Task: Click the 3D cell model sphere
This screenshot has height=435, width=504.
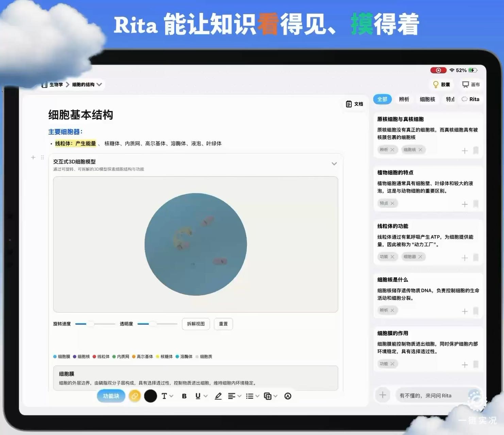Action: tap(196, 244)
